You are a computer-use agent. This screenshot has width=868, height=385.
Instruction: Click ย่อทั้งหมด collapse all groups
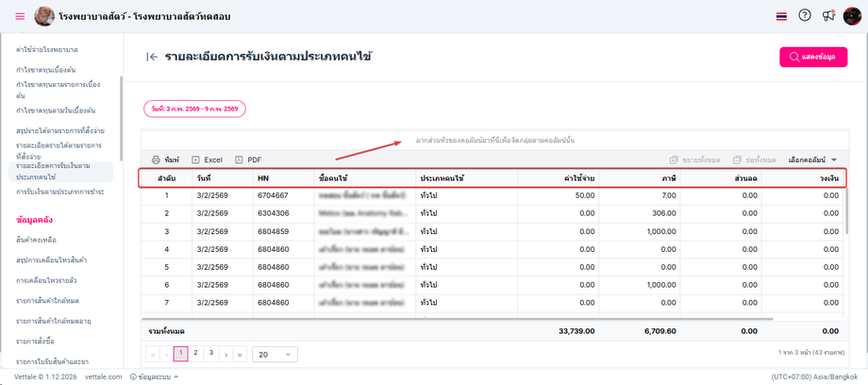point(754,159)
